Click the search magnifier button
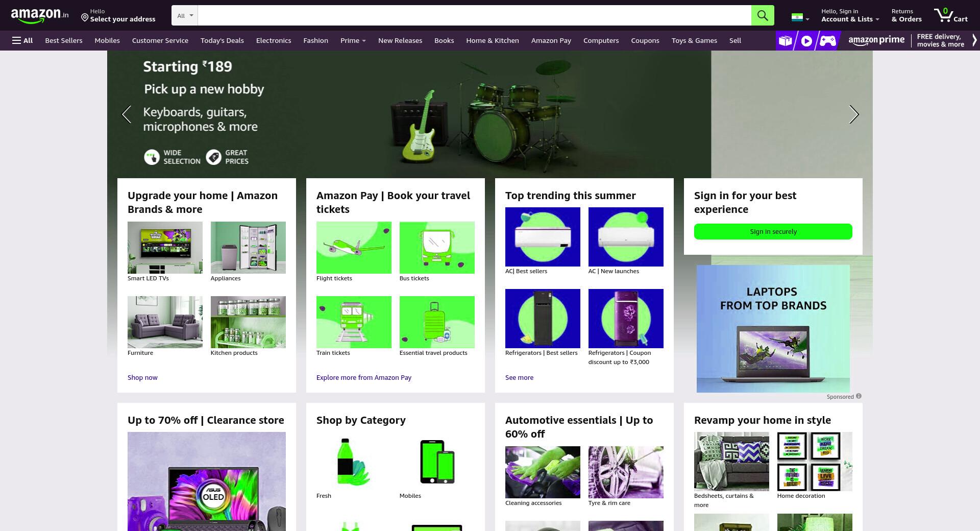The width and height of the screenshot is (980, 531). (763, 15)
